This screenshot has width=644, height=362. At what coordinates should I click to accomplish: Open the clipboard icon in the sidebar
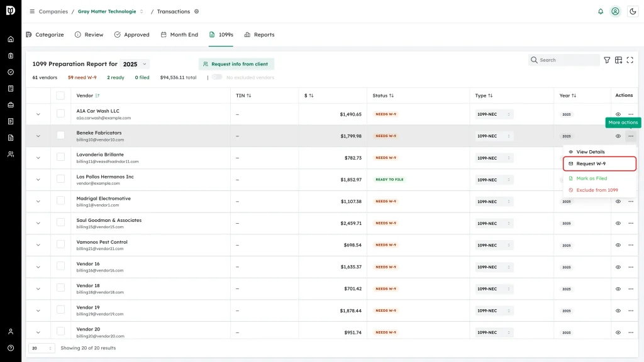[x=11, y=56]
